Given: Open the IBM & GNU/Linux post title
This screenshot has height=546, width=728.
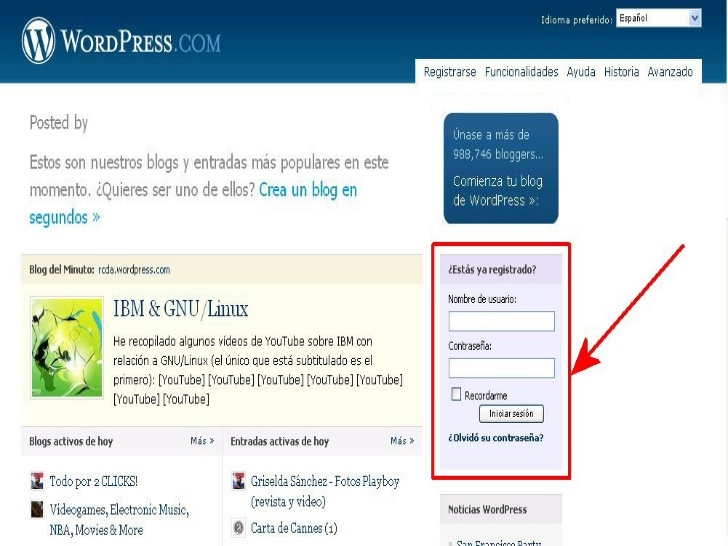Looking at the screenshot, I should click(x=181, y=309).
